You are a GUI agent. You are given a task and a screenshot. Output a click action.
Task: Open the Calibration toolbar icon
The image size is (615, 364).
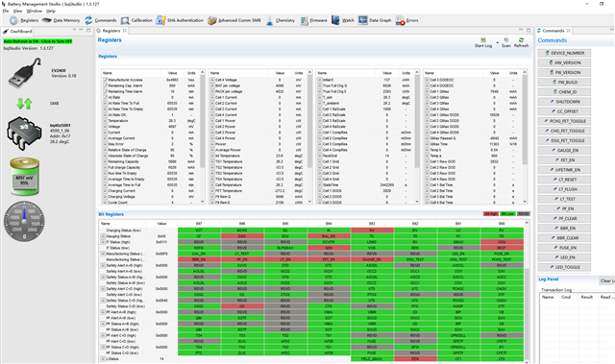tap(125, 20)
